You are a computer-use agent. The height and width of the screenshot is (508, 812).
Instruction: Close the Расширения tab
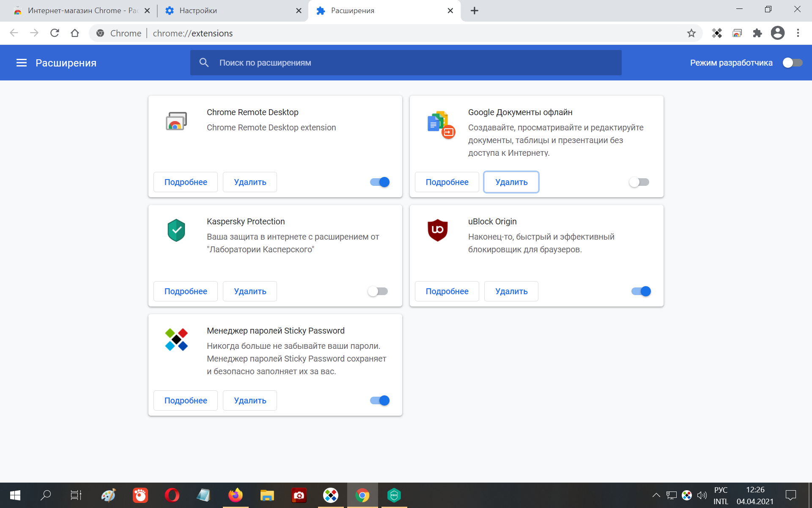pyautogui.click(x=450, y=11)
